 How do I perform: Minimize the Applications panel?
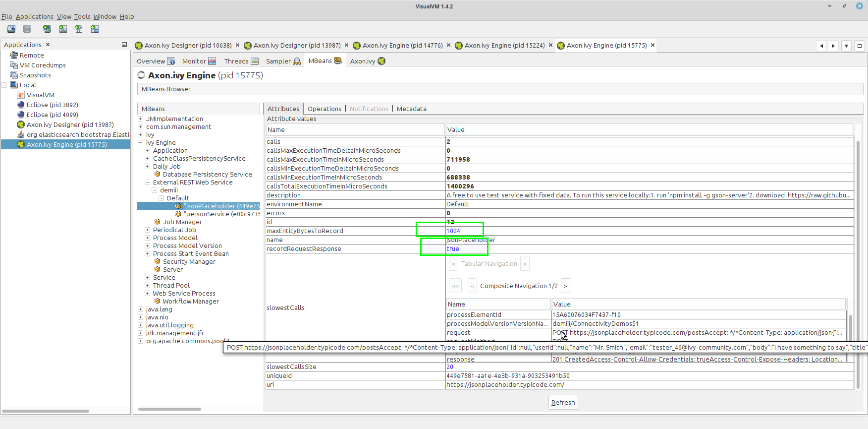point(124,45)
